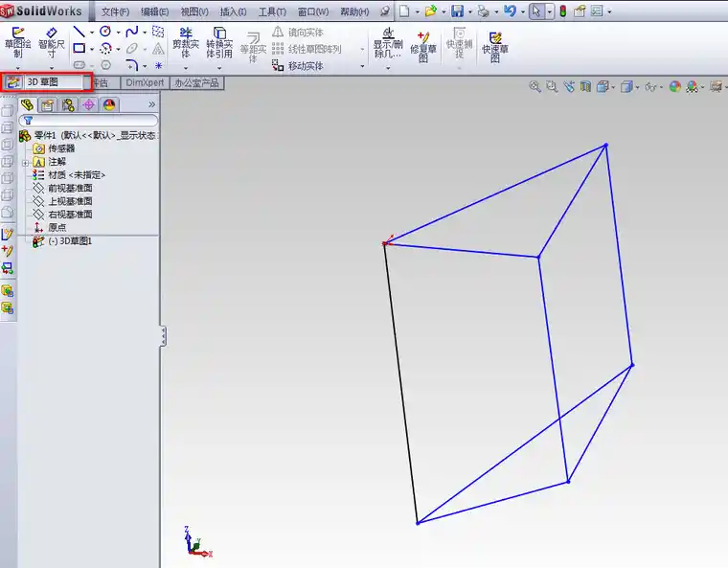
Task: Select the Rectangle sketch tool
Action: click(79, 48)
